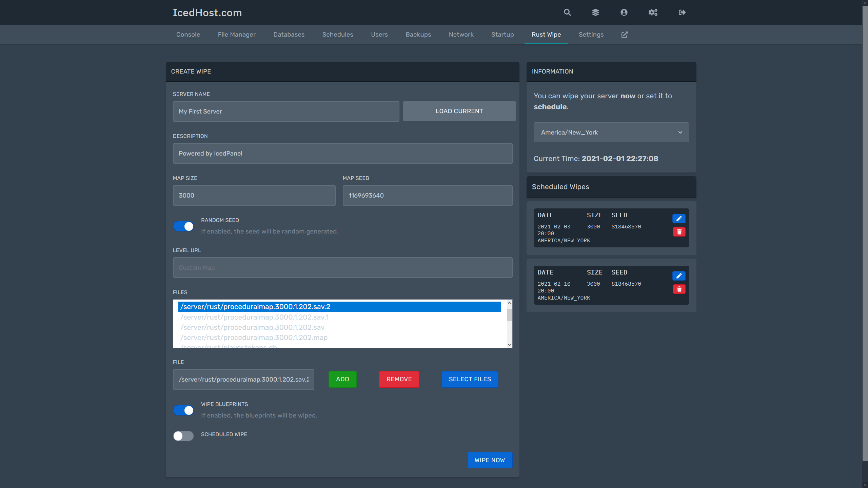The width and height of the screenshot is (868, 488).
Task: Click the Level URL input field
Action: point(342,268)
